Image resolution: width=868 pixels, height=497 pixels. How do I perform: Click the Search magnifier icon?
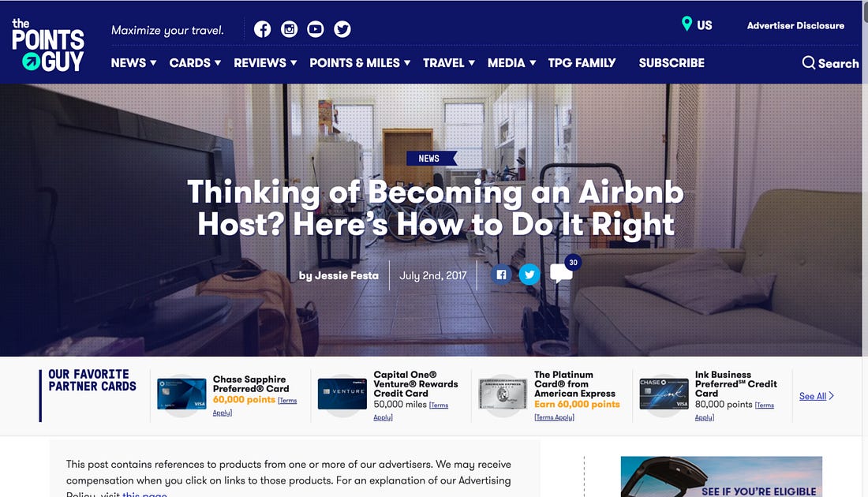pyautogui.click(x=809, y=62)
